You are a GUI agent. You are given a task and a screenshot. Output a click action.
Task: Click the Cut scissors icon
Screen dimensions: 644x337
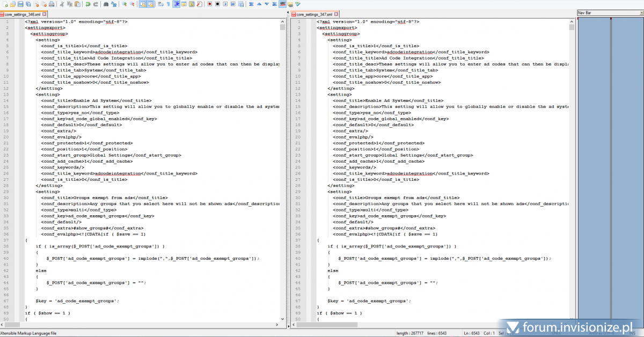click(62, 4)
